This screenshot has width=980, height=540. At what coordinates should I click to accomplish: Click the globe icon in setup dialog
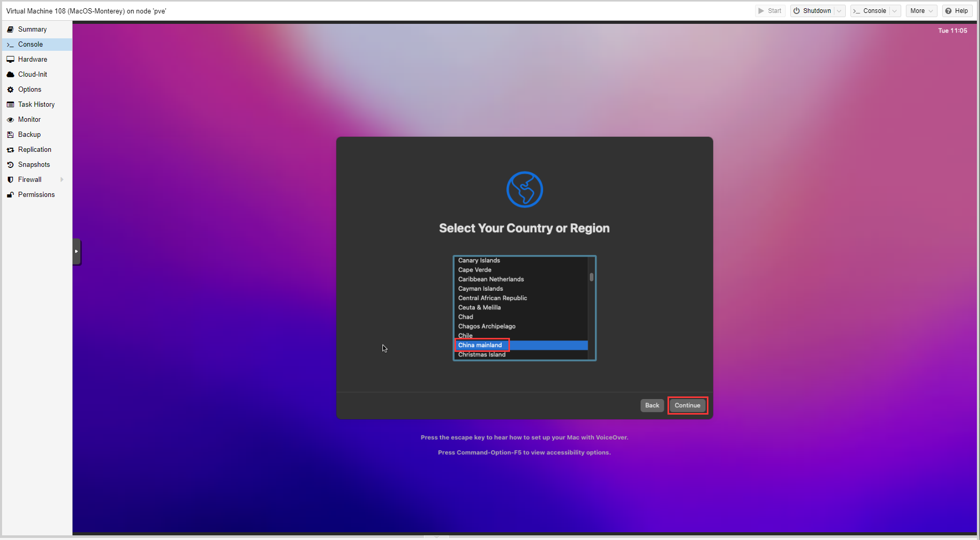pyautogui.click(x=524, y=190)
